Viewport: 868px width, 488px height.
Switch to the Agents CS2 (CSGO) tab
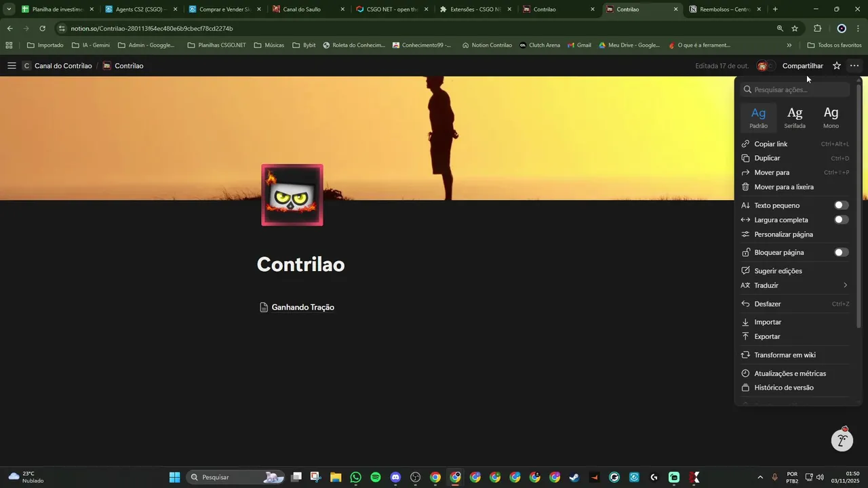[x=141, y=9]
